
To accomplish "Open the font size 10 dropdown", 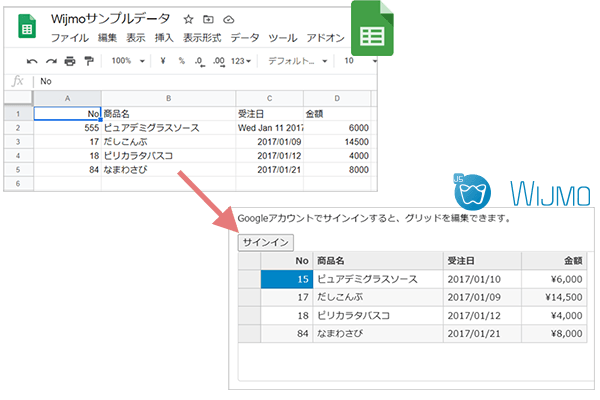I will click(360, 60).
